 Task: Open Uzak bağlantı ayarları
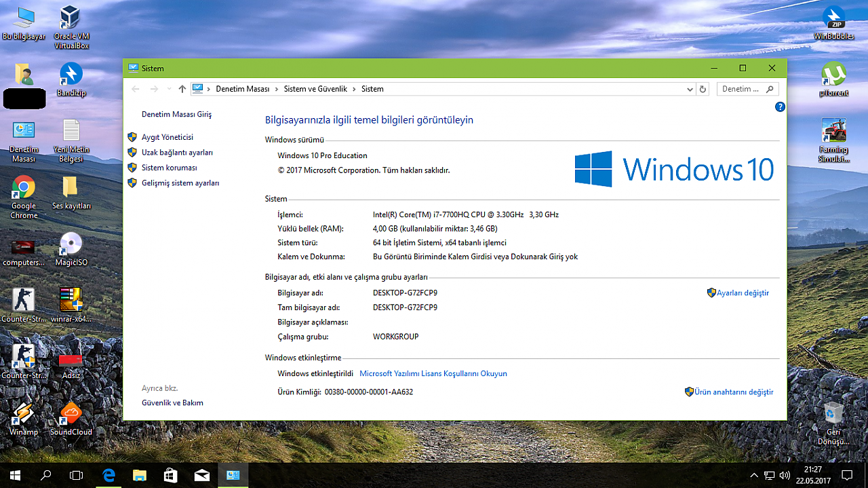pos(177,153)
